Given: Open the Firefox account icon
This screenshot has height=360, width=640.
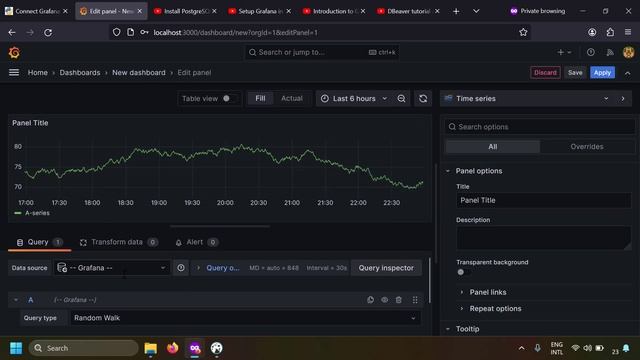Looking at the screenshot, I should pos(592,32).
